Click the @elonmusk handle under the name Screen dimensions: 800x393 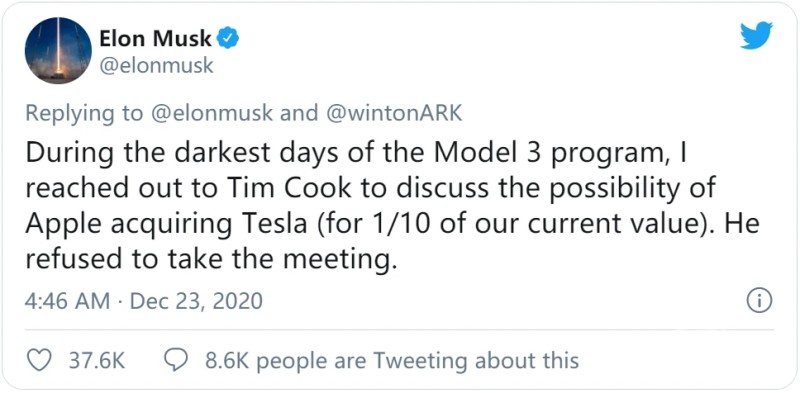click(x=157, y=66)
